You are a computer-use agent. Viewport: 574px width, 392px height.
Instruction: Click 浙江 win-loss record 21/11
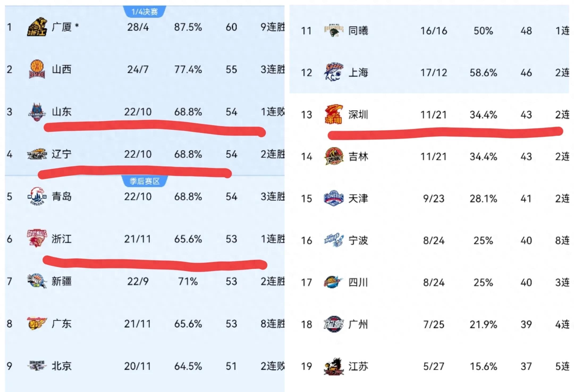click(x=137, y=239)
